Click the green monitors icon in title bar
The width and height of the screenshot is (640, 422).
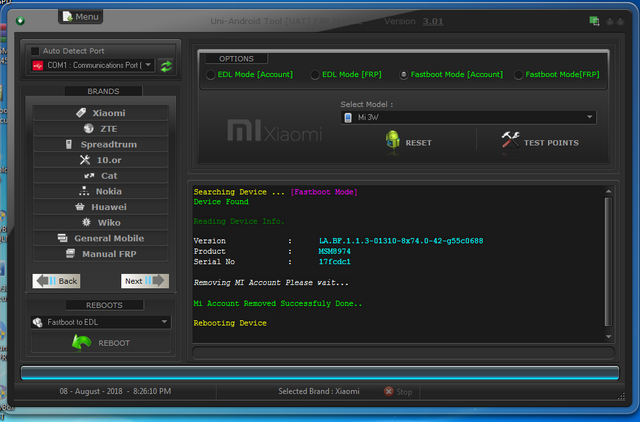pyautogui.click(x=594, y=21)
